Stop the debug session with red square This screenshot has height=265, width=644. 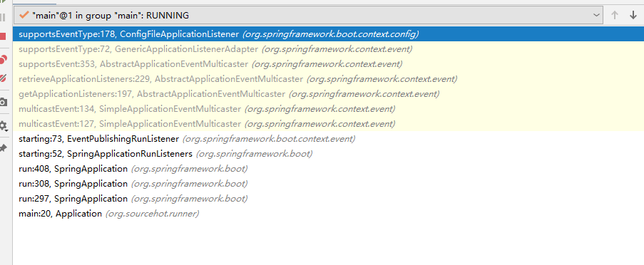tap(3, 36)
